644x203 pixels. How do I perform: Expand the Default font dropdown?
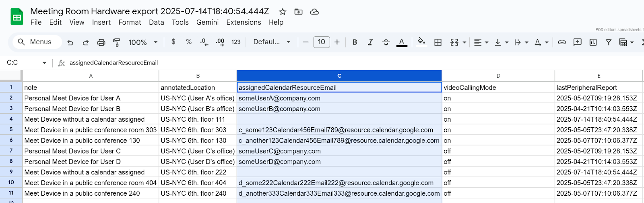point(272,42)
